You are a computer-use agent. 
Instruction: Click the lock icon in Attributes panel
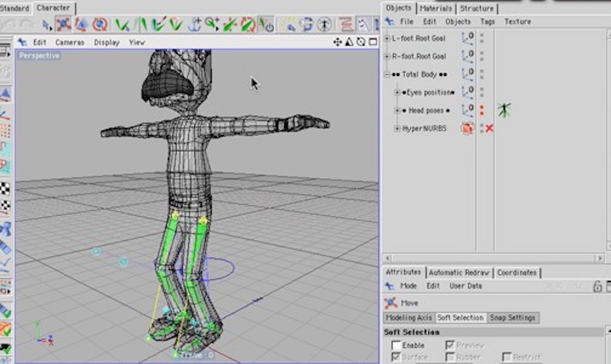pos(598,286)
